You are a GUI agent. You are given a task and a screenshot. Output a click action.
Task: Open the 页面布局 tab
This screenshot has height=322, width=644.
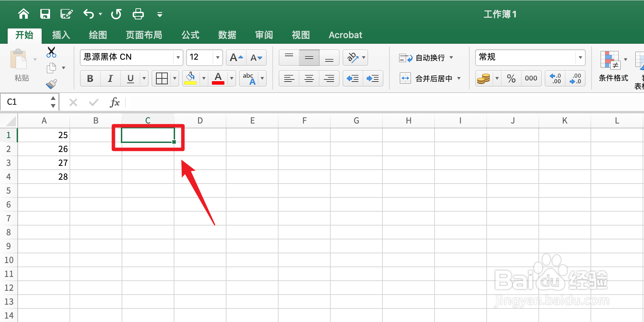144,35
